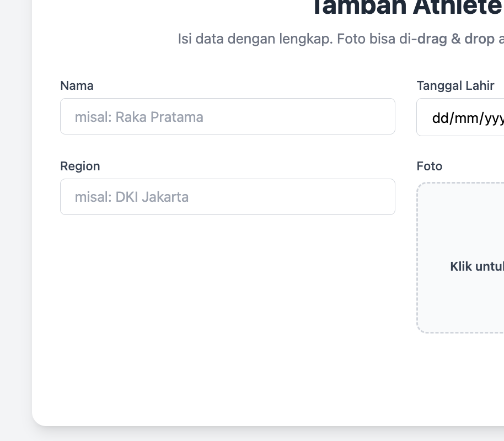Viewport: 504px width, 441px height.
Task: Click the Nama field label
Action: 77,85
